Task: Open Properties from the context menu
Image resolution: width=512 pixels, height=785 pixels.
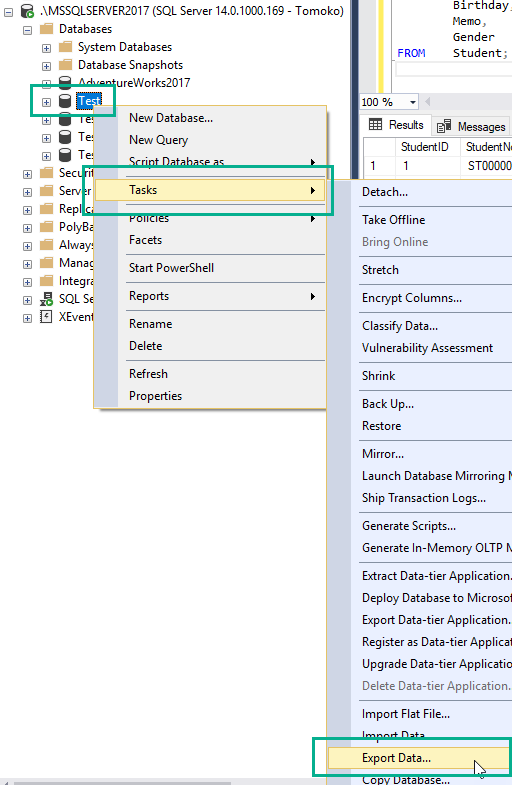Action: tap(210, 396)
